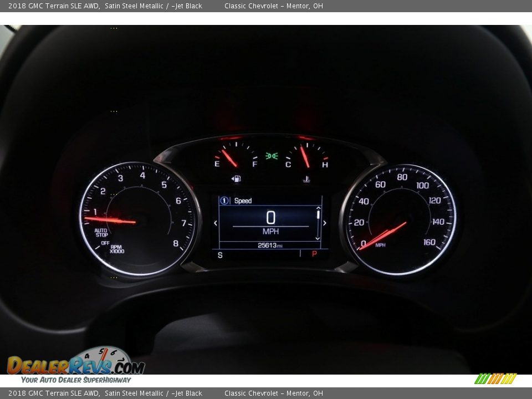
Task: Click the display's vertical scroll indicator
Action: (x=318, y=214)
